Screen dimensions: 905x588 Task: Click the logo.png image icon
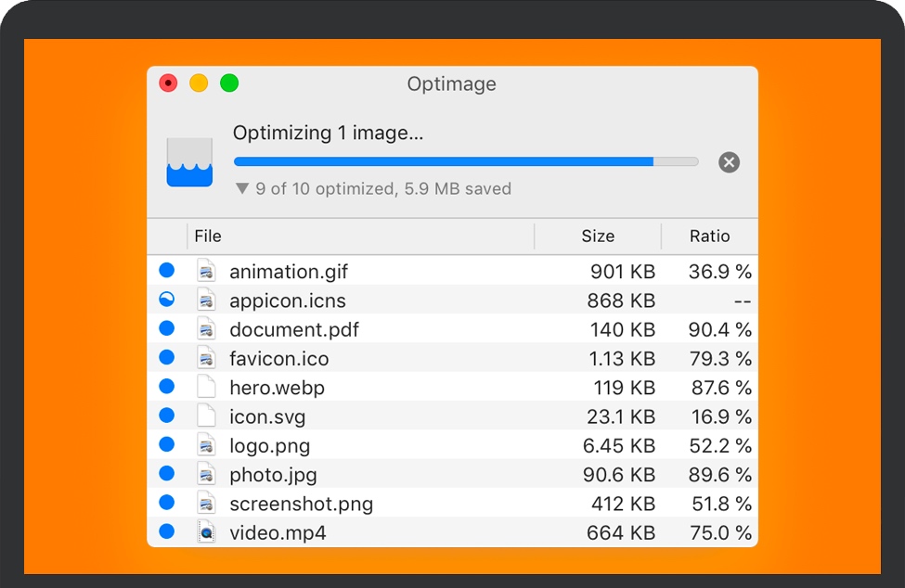click(206, 445)
